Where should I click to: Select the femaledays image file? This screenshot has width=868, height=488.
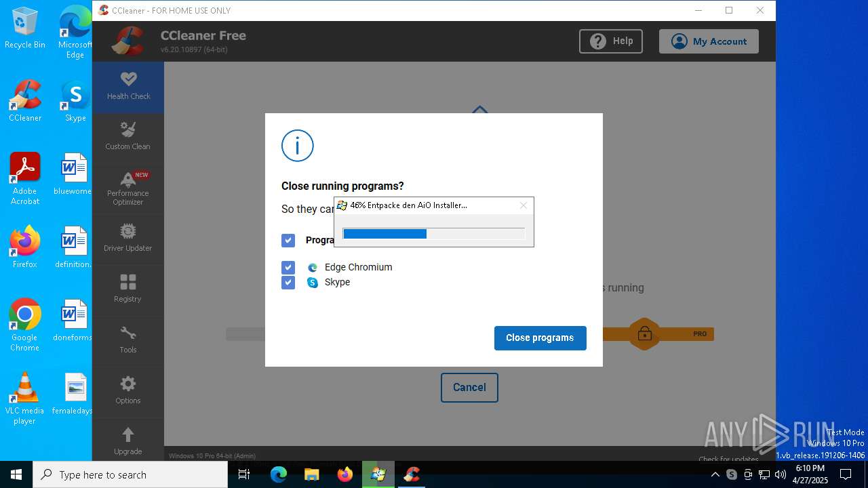click(x=73, y=394)
